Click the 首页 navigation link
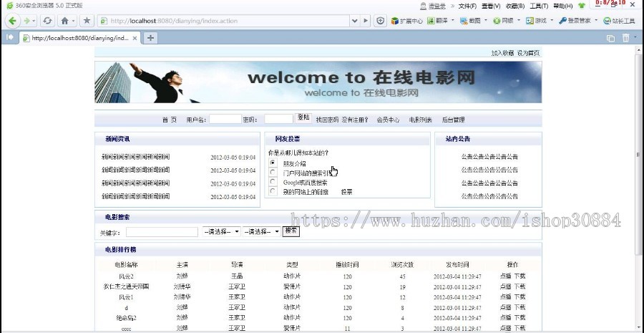Image resolution: width=644 pixels, height=333 pixels. pyautogui.click(x=170, y=120)
